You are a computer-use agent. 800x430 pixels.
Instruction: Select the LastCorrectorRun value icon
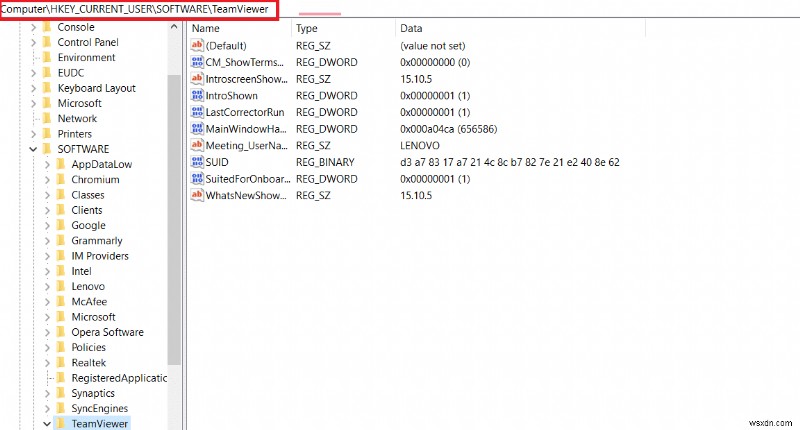coord(197,112)
